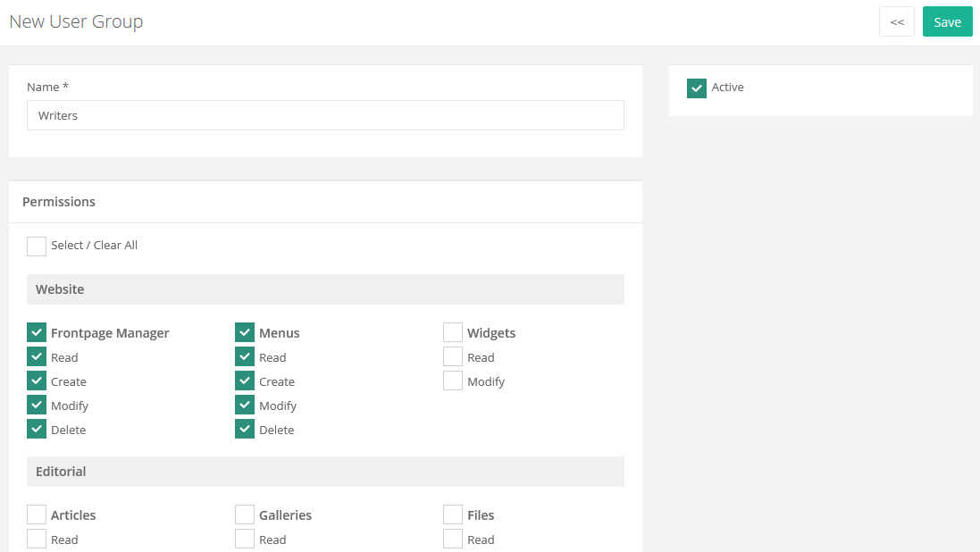Save the new user group

pos(947,21)
